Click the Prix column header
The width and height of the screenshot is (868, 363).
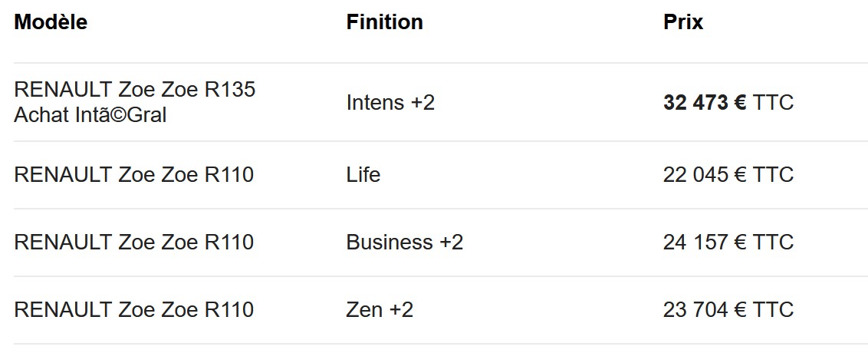pyautogui.click(x=682, y=22)
